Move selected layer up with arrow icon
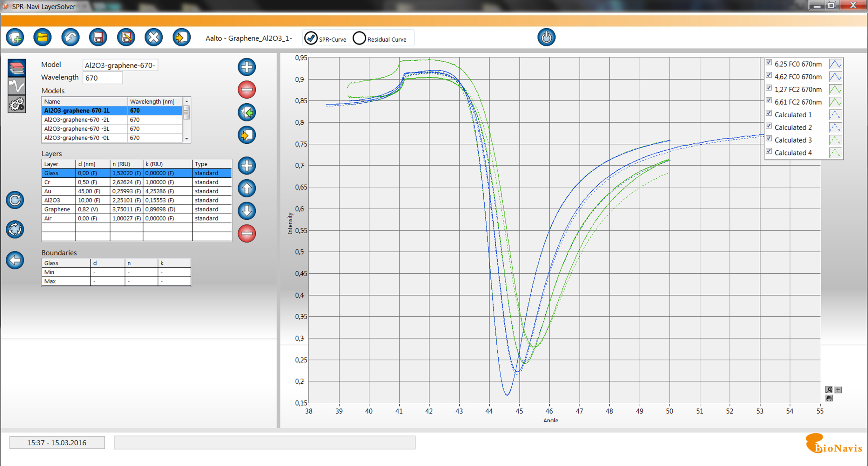The width and height of the screenshot is (868, 466). click(x=247, y=188)
